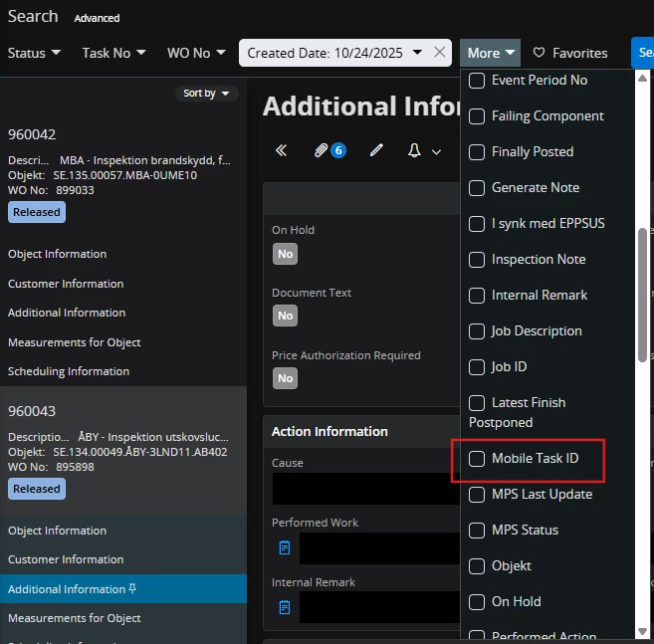The width and height of the screenshot is (654, 644).
Task: Open note editor icon beside Internal Remark
Action: tap(285, 607)
